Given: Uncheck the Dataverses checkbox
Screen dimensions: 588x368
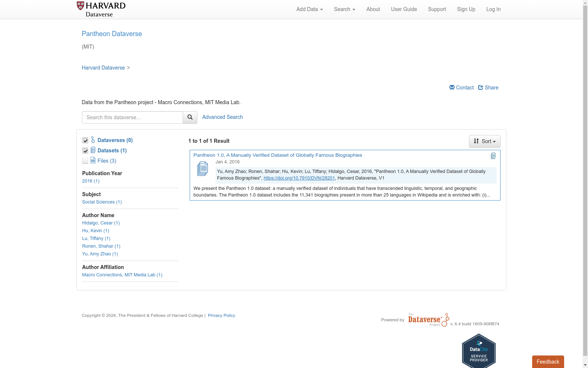Looking at the screenshot, I should click(x=85, y=140).
